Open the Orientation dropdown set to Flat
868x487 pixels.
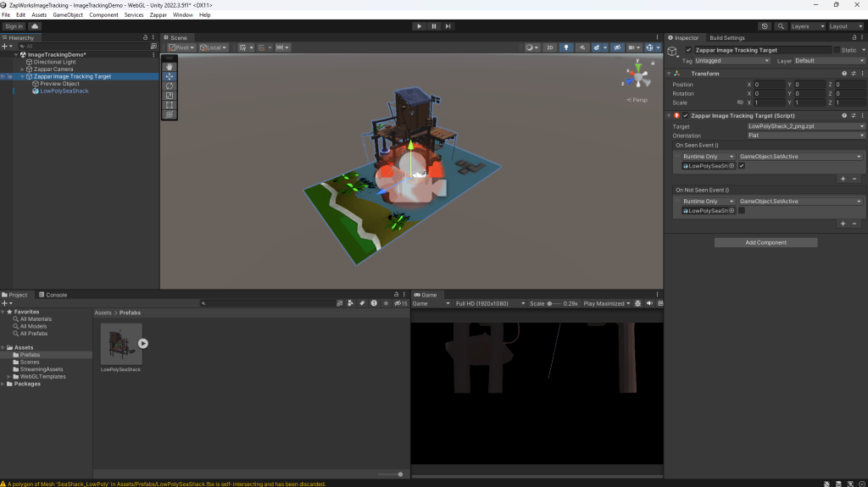coord(804,136)
